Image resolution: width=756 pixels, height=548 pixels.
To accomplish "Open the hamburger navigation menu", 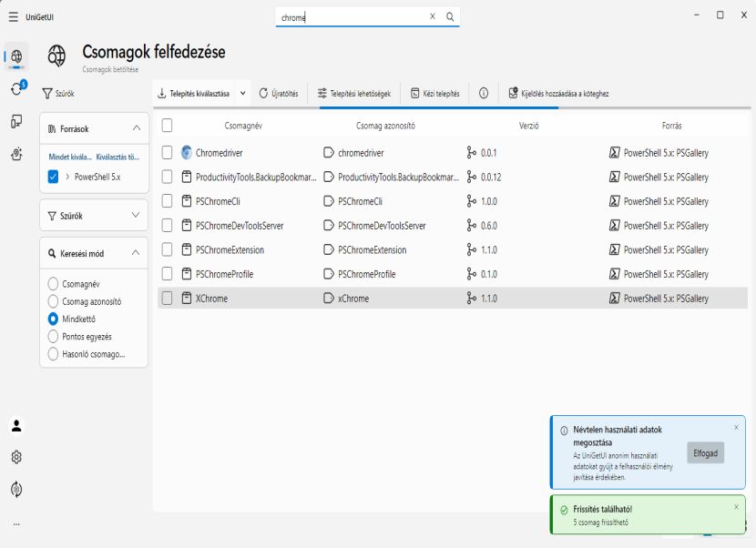I will click(x=14, y=17).
